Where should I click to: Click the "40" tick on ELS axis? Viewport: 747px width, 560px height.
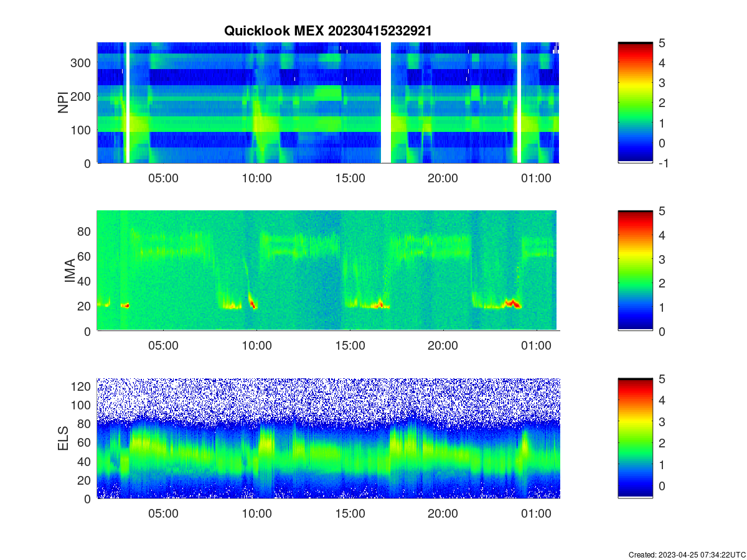tap(85, 461)
